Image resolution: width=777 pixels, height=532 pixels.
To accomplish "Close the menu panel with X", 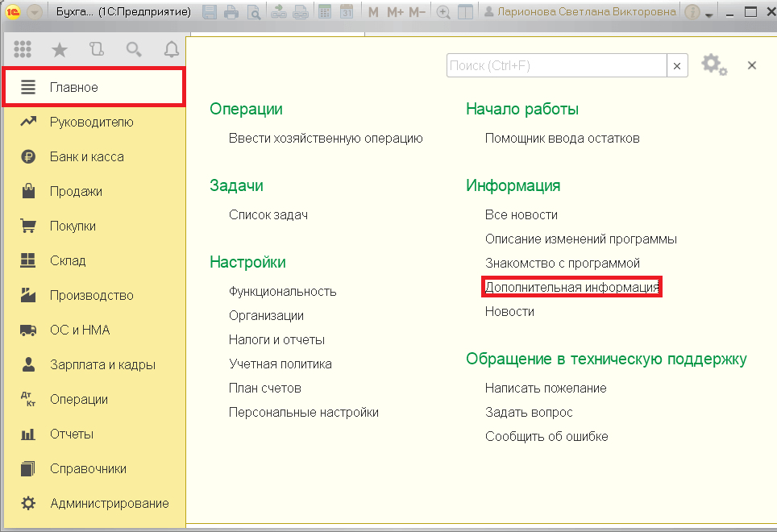I will [x=752, y=65].
